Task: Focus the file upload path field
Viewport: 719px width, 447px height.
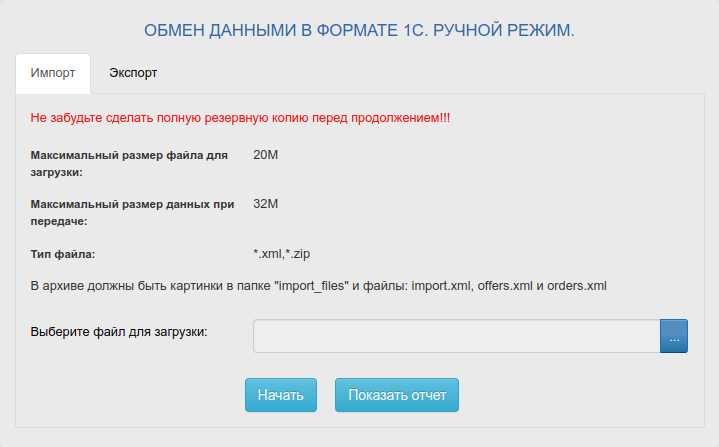Action: click(456, 336)
